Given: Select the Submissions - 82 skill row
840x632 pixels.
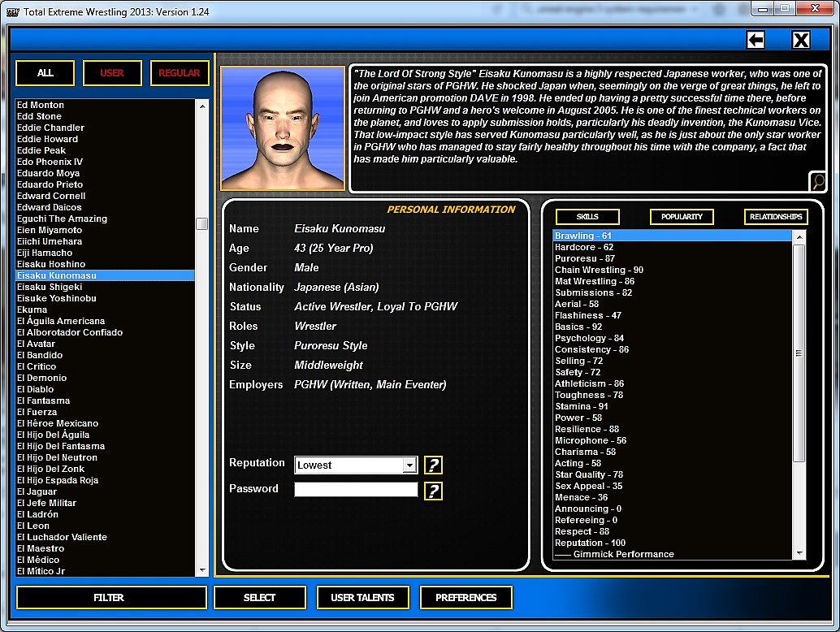Looking at the screenshot, I should 673,292.
